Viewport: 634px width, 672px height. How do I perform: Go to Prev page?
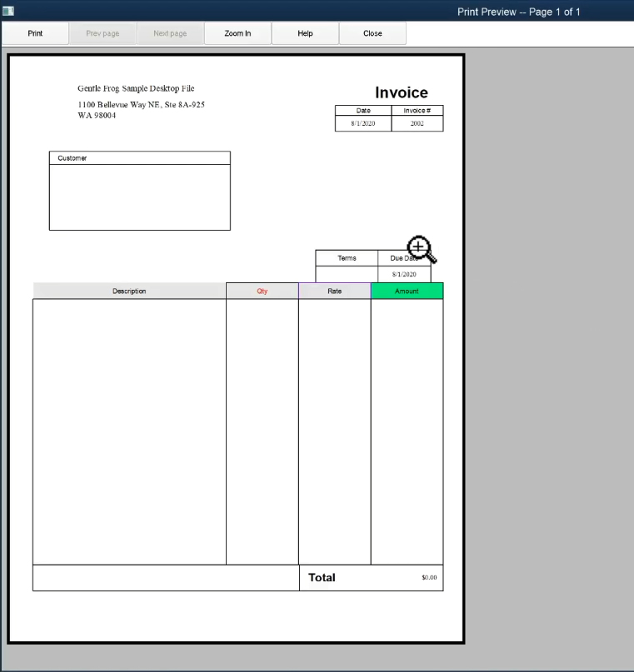tap(102, 33)
